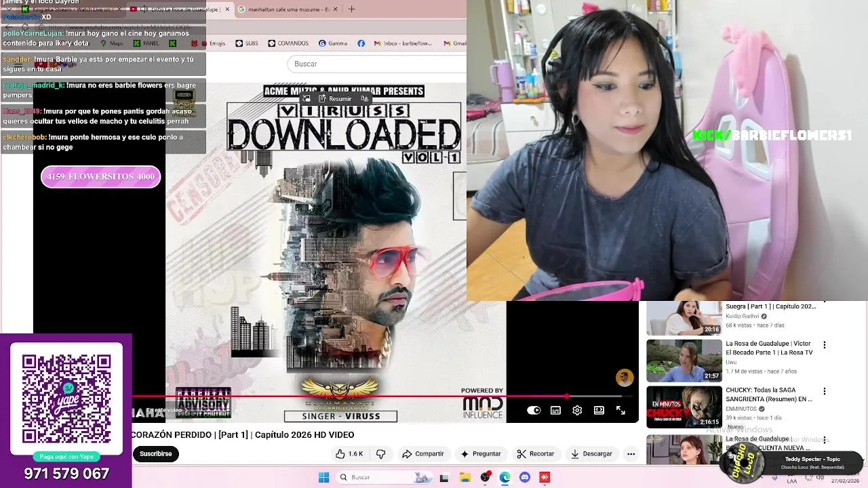Open File Explorer from taskbar
This screenshot has width=868, height=488.
pyautogui.click(x=465, y=477)
